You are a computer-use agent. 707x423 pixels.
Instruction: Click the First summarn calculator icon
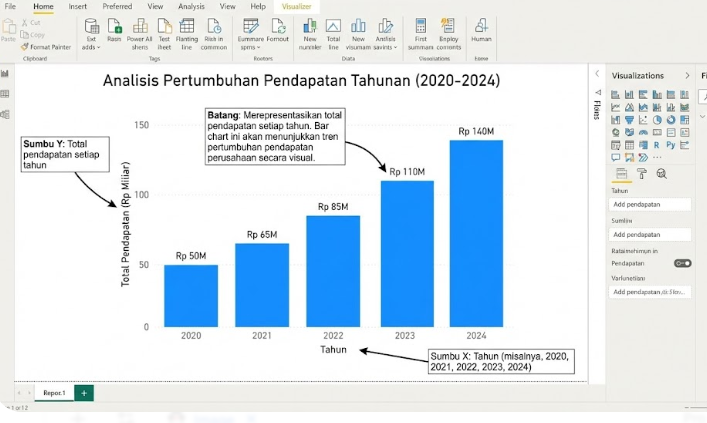click(x=420, y=31)
